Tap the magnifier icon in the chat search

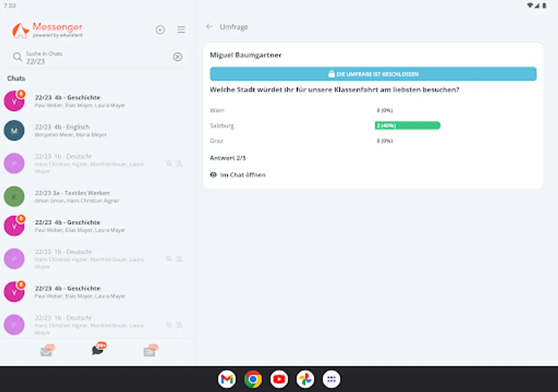17,57
